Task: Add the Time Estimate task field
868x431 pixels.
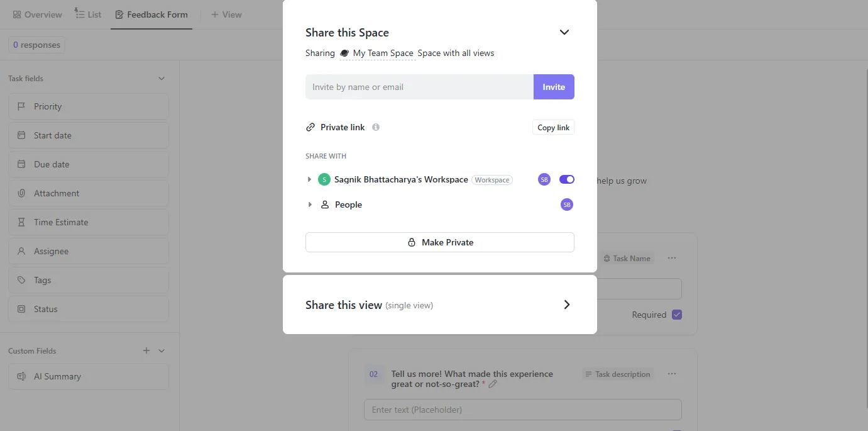Action: tap(89, 222)
